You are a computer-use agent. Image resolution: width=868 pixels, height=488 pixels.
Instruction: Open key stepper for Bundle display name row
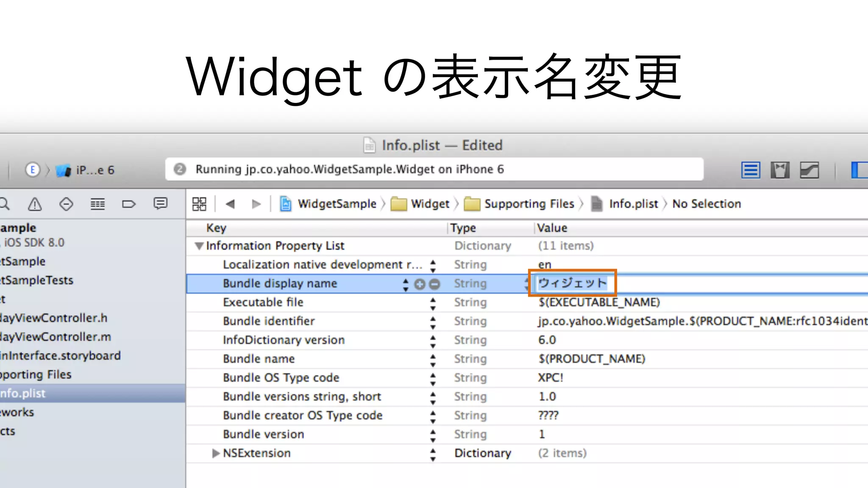pos(406,284)
